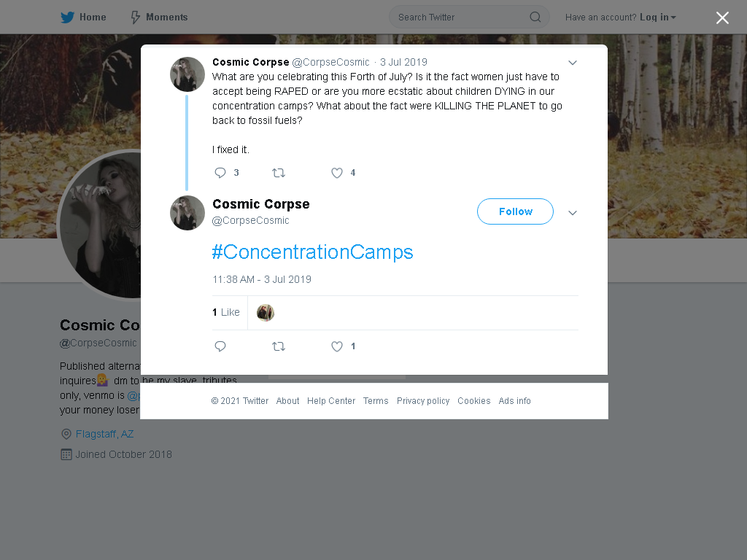Click the search magnifier icon
Screen dimensions: 747x560
(535, 17)
